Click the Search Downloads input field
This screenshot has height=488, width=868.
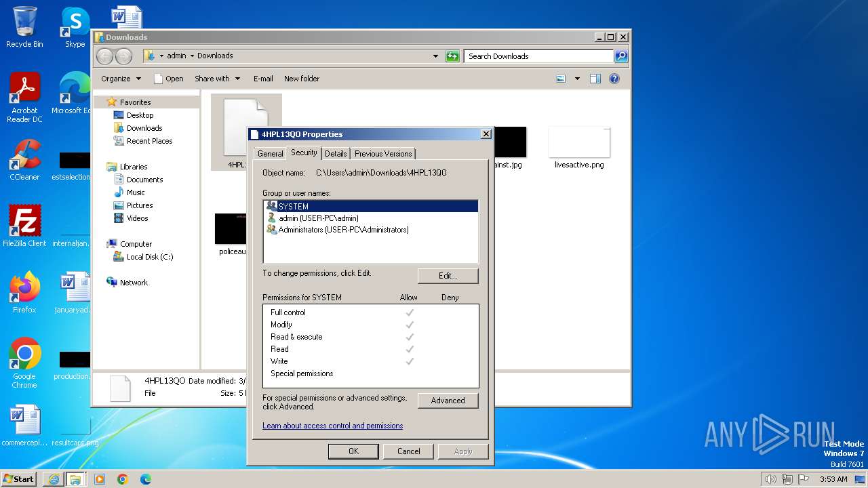point(539,56)
